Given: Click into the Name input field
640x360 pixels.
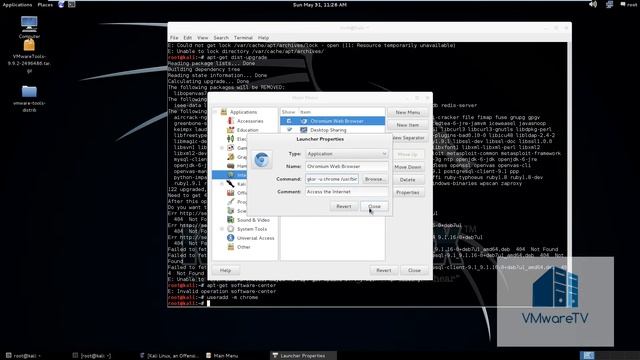Looking at the screenshot, I should (x=347, y=167).
